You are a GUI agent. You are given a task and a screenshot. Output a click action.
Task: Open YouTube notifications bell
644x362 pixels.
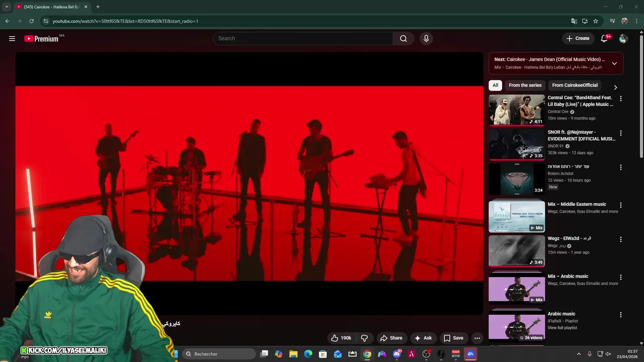[x=605, y=39]
